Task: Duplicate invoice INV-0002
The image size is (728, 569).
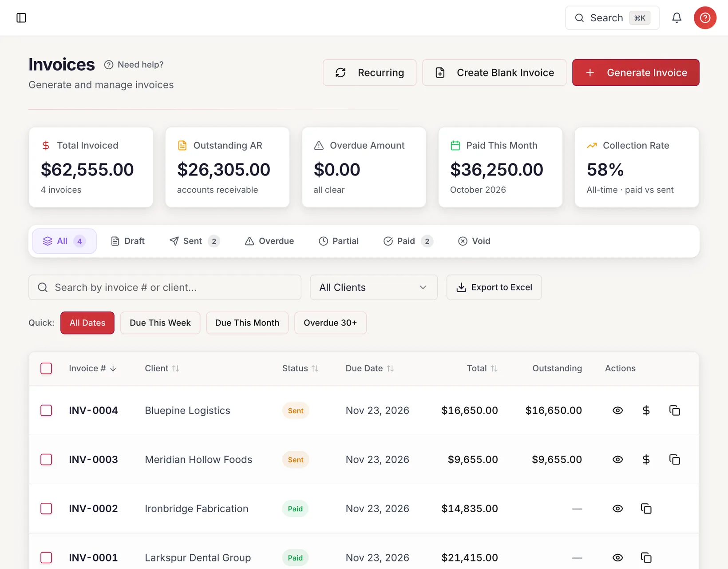Action: tap(646, 509)
